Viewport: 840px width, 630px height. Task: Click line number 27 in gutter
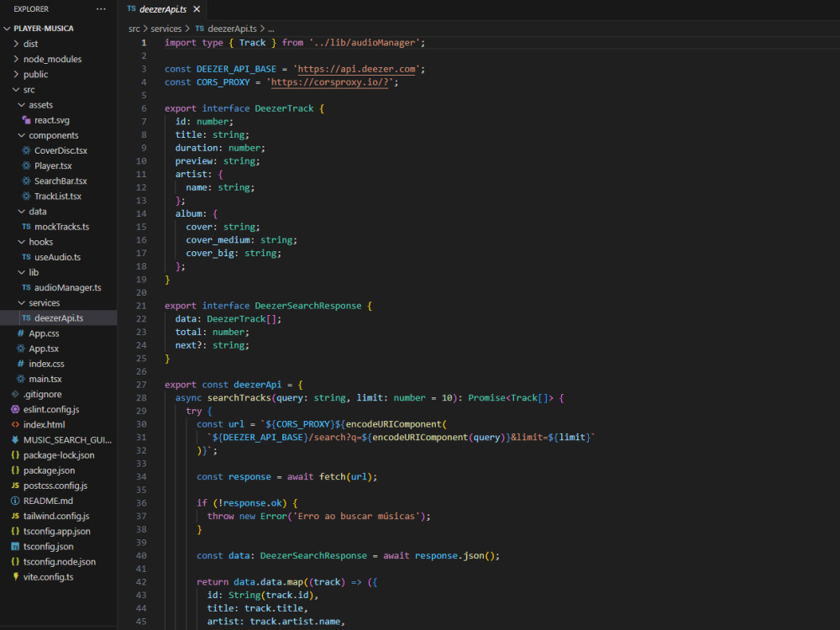click(x=141, y=385)
